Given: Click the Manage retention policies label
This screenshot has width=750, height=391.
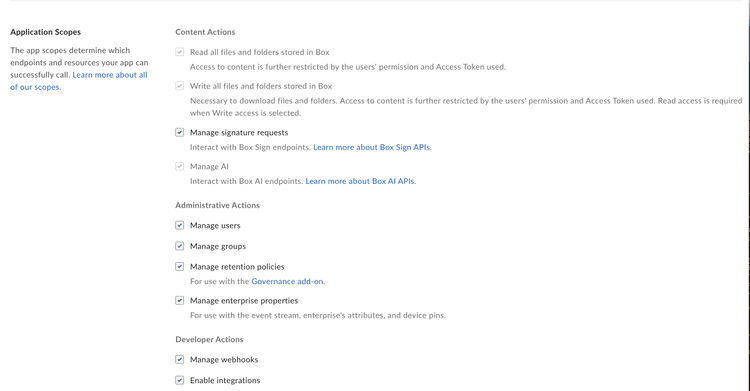Looking at the screenshot, I should (x=237, y=267).
